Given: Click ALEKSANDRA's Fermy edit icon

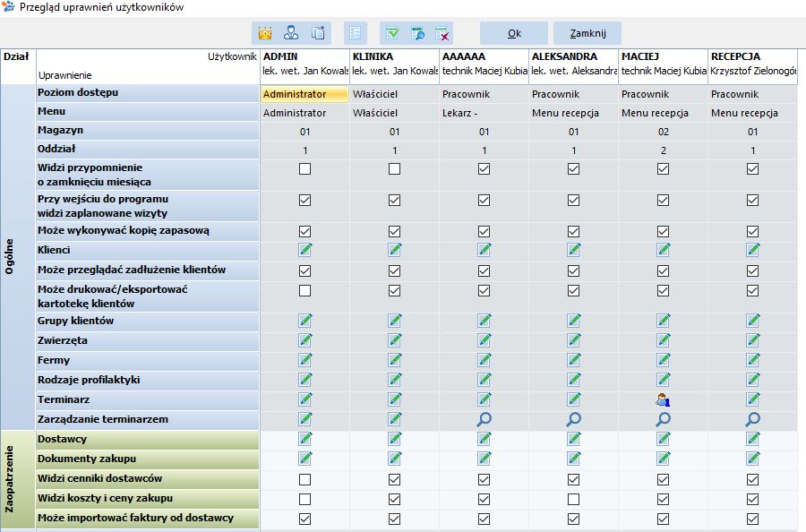Looking at the screenshot, I should tap(574, 360).
